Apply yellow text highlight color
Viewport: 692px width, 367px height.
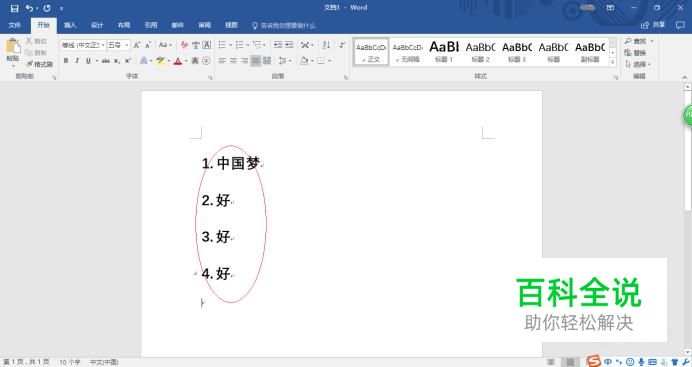coord(160,61)
